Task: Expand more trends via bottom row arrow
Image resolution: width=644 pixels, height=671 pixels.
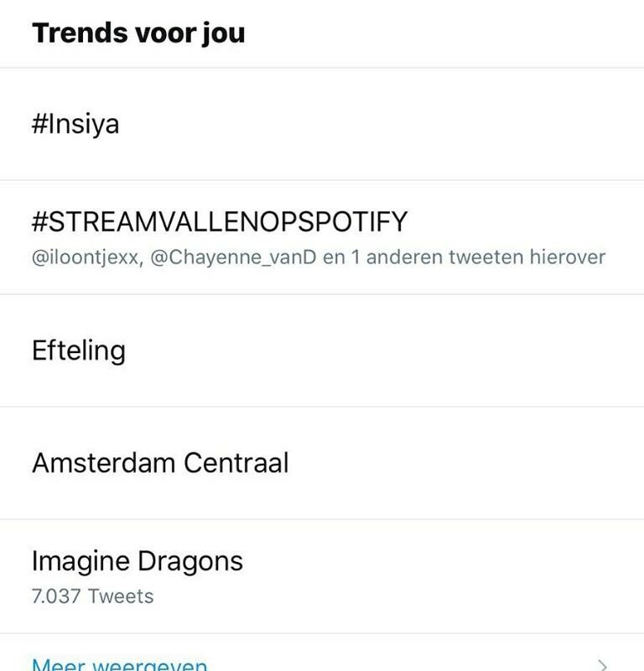Action: pyautogui.click(x=602, y=665)
